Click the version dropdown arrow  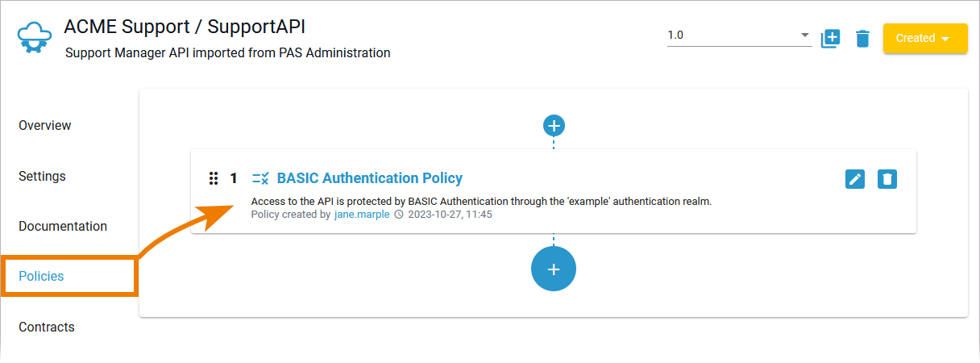tap(804, 35)
